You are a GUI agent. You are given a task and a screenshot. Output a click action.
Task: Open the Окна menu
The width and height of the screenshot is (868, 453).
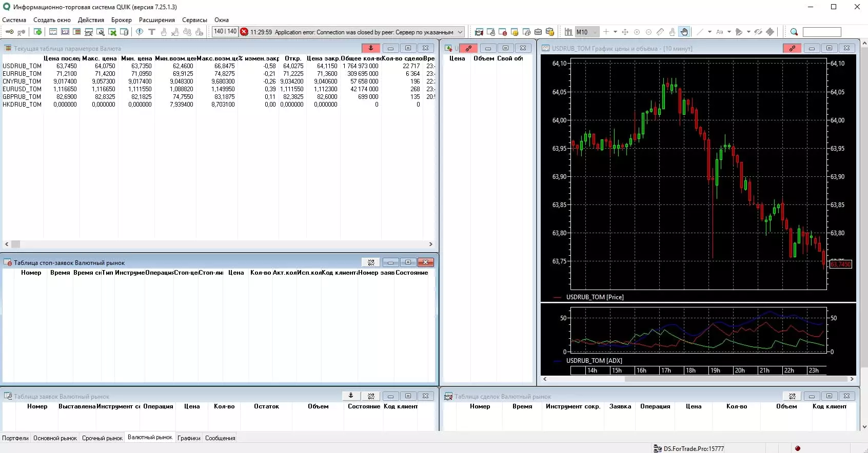[x=222, y=20]
